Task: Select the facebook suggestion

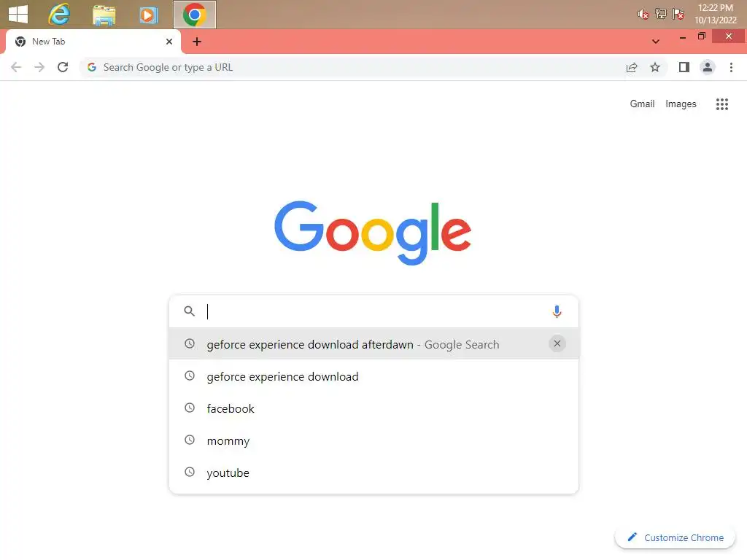Action: [374, 408]
